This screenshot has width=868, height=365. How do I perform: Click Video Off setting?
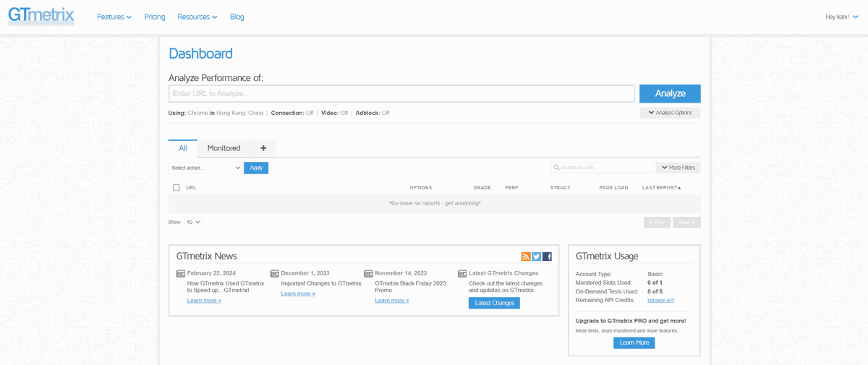coord(344,113)
